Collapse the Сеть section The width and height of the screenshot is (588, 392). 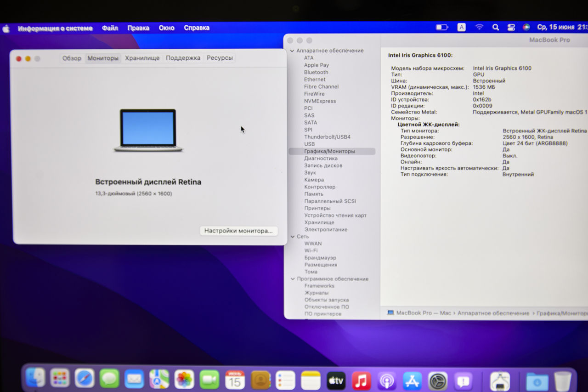(292, 236)
